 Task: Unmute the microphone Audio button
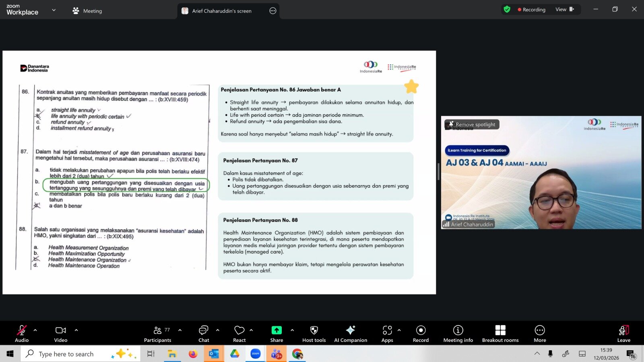tap(22, 333)
